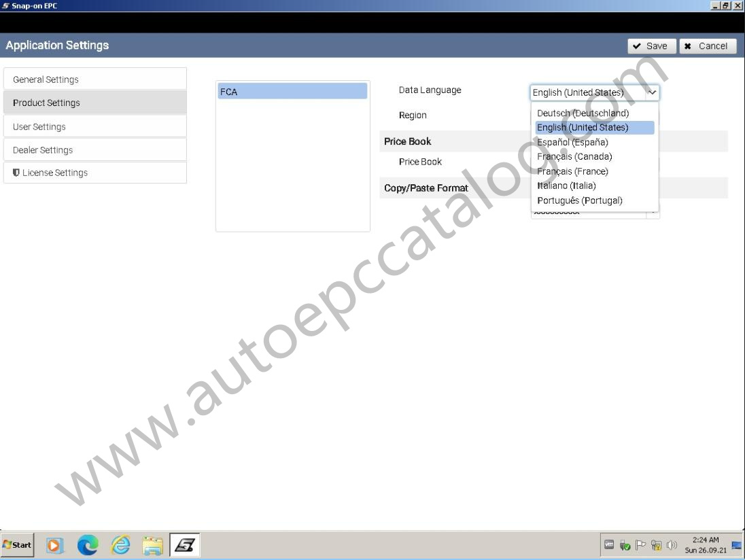Choose Español (España) language option
The height and width of the screenshot is (560, 745).
594,142
